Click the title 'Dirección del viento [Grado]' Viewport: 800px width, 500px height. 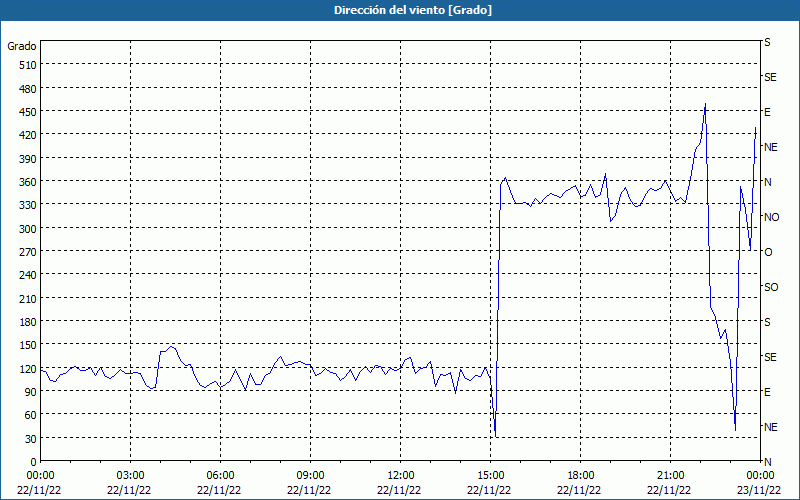tap(413, 10)
